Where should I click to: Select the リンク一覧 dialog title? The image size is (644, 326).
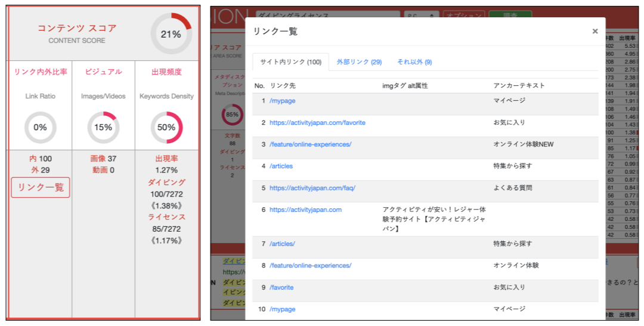(275, 31)
